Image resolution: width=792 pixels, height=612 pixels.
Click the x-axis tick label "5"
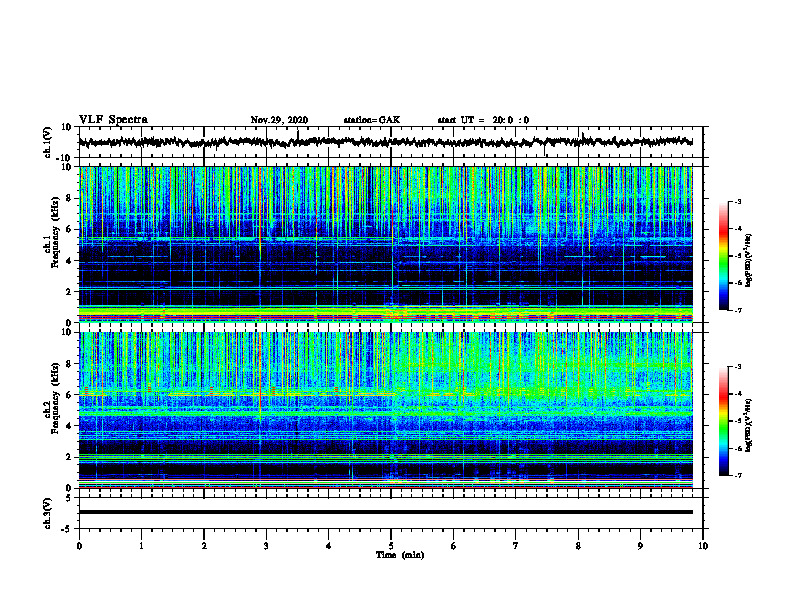coord(391,546)
